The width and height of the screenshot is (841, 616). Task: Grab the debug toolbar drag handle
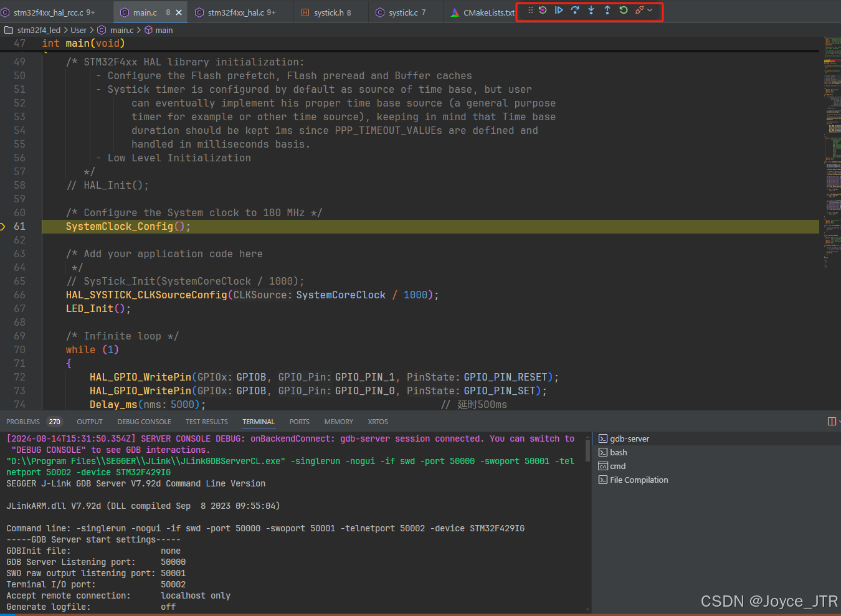[531, 11]
